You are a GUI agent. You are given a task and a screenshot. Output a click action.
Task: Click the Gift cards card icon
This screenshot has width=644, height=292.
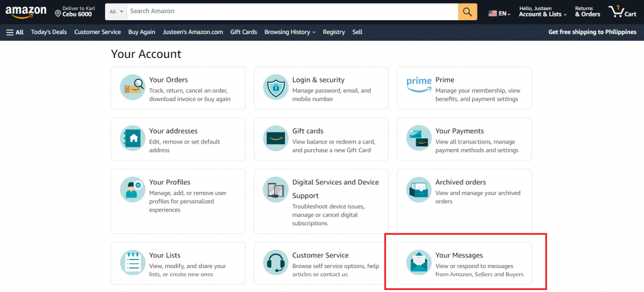pos(275,138)
